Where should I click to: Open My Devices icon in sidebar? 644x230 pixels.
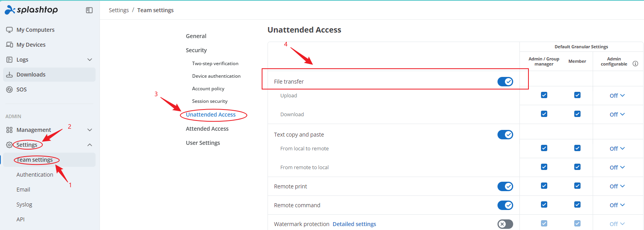click(9, 45)
